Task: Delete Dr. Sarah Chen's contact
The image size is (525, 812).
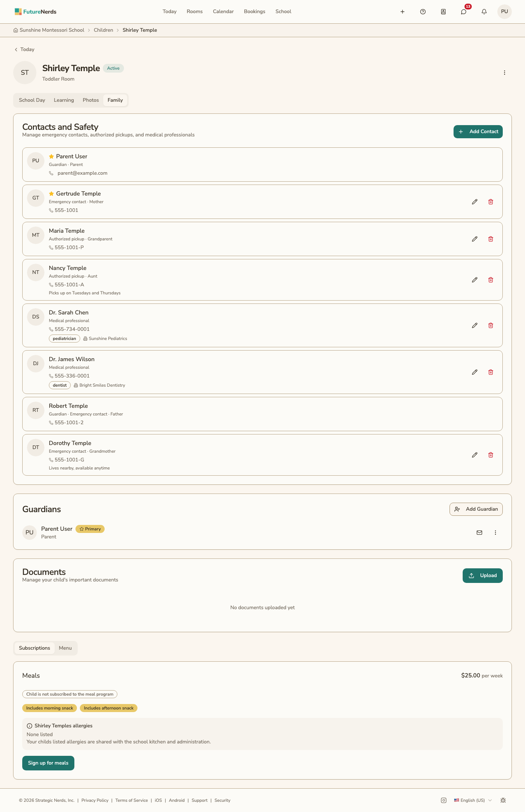Action: 491,325
